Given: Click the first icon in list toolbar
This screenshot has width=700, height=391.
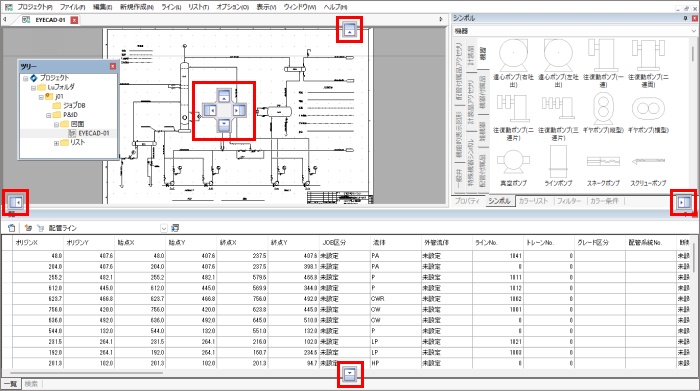Looking at the screenshot, I should (12, 228).
